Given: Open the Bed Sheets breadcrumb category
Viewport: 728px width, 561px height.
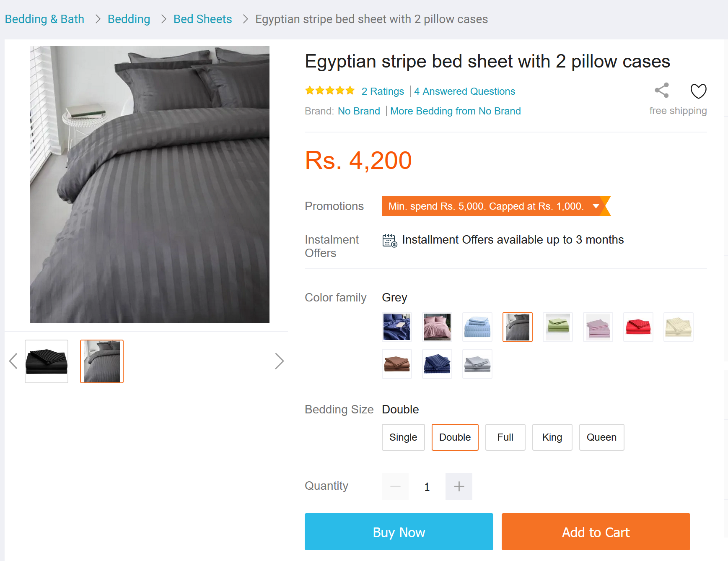Looking at the screenshot, I should (202, 19).
